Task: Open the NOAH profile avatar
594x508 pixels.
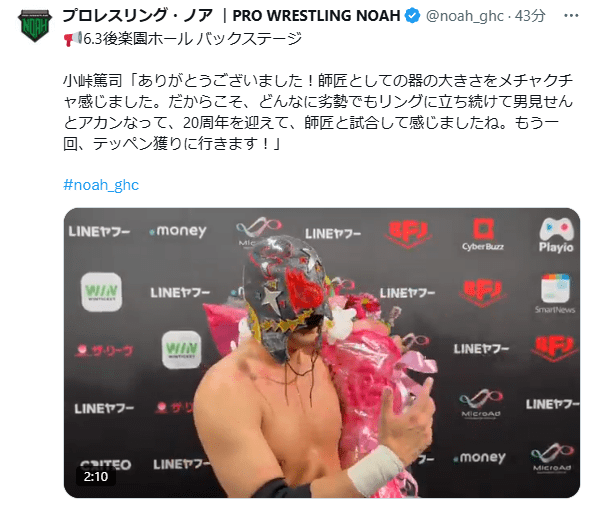Action: tap(34, 25)
